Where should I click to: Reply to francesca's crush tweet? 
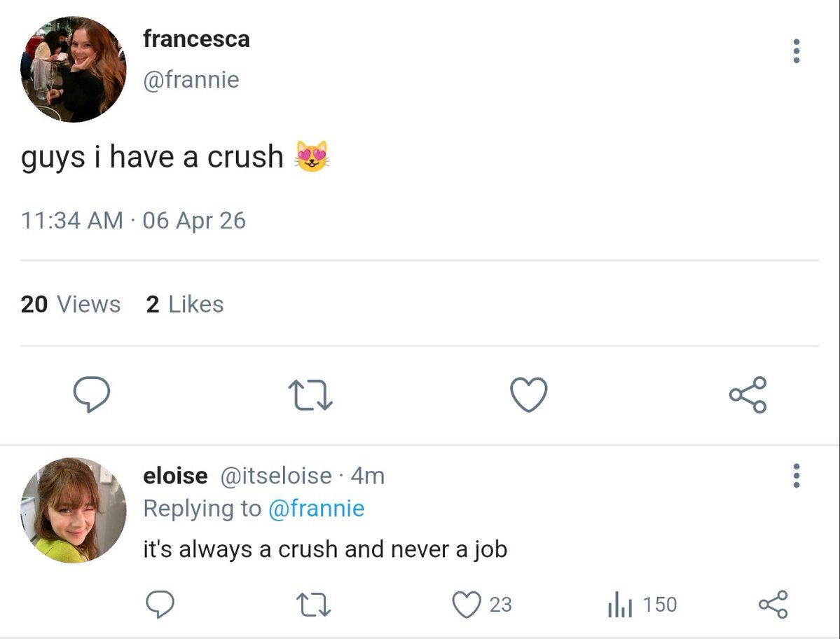(92, 395)
